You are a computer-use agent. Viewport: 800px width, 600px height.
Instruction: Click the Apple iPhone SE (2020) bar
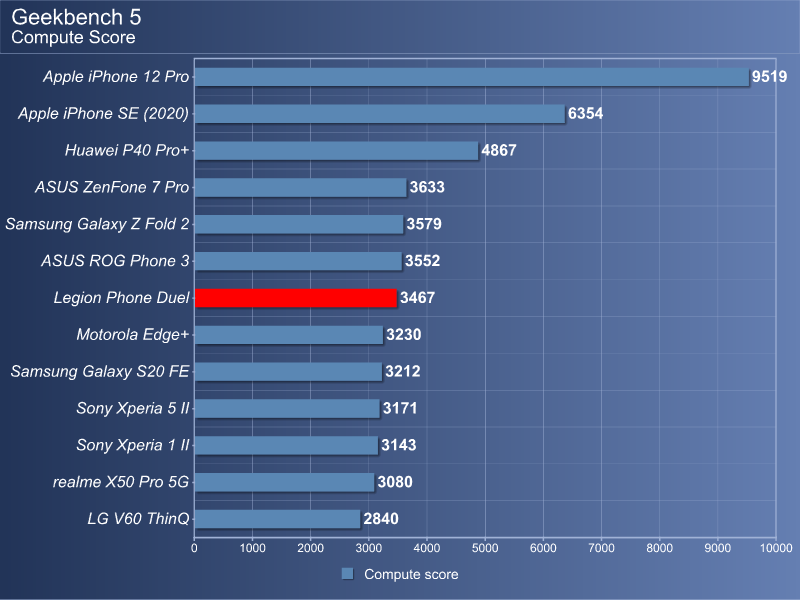click(380, 114)
